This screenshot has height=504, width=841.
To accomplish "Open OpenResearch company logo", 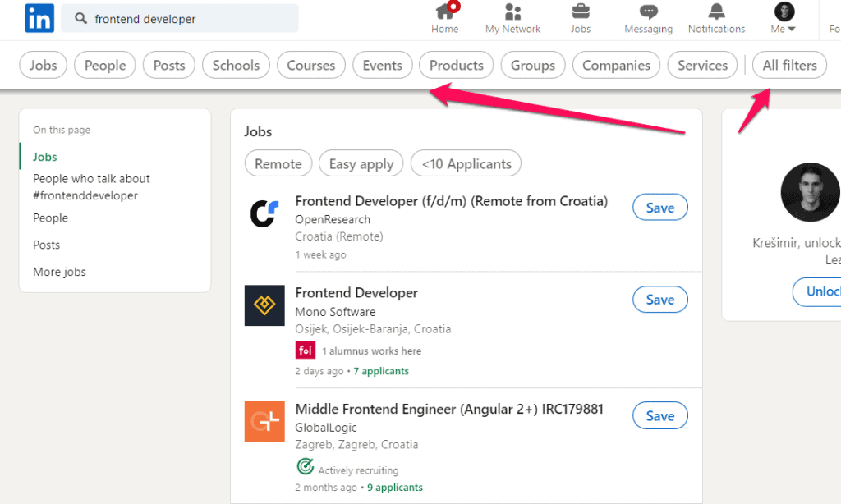I will pos(264,213).
